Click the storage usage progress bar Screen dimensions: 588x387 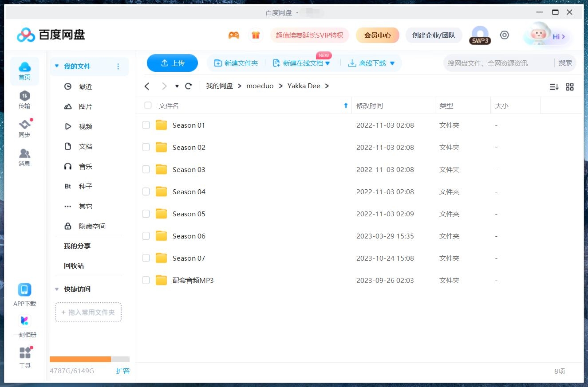(x=89, y=359)
